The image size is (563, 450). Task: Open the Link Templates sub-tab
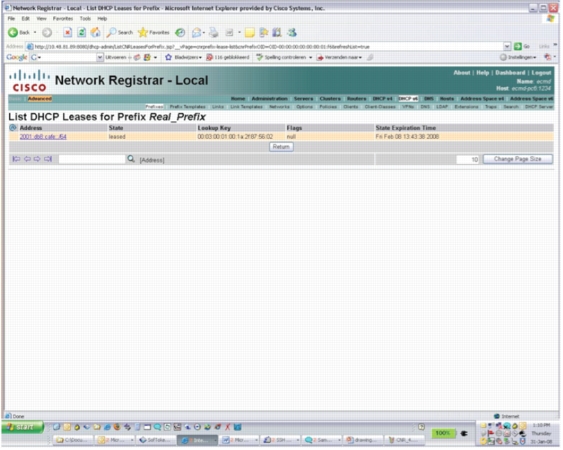246,107
